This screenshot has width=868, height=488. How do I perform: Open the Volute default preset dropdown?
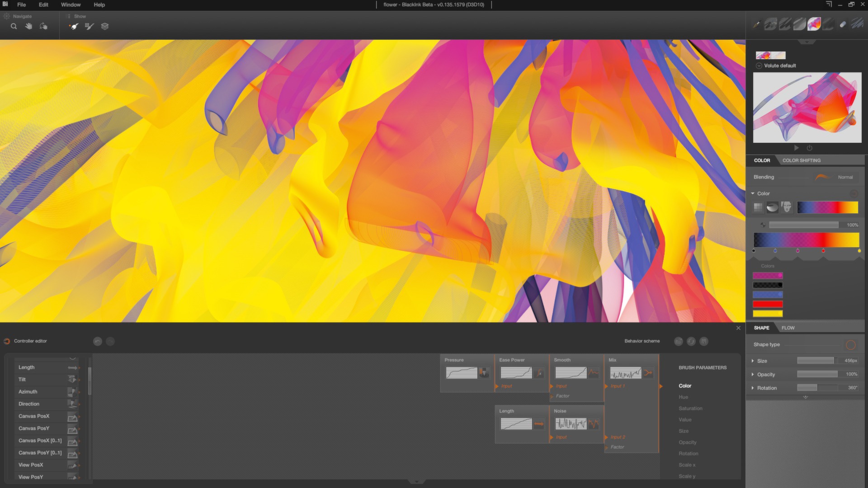click(x=759, y=66)
